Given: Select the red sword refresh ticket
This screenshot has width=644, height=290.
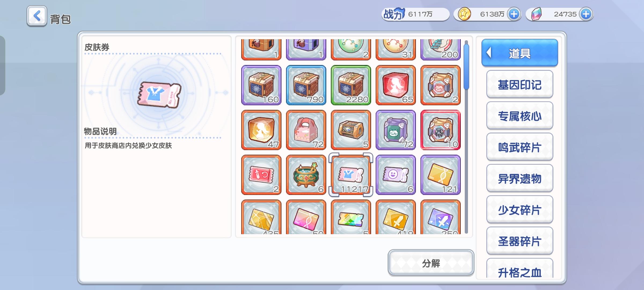Looking at the screenshot, I should tap(261, 175).
